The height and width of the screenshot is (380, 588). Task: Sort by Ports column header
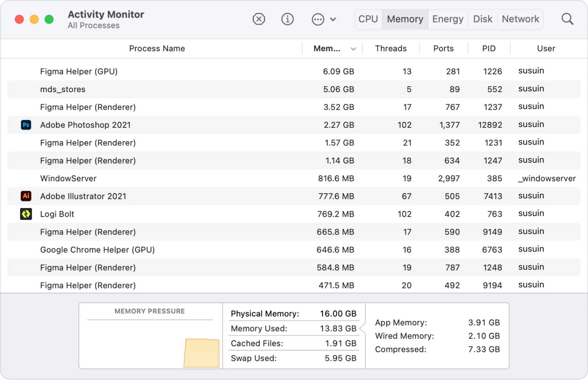(443, 49)
